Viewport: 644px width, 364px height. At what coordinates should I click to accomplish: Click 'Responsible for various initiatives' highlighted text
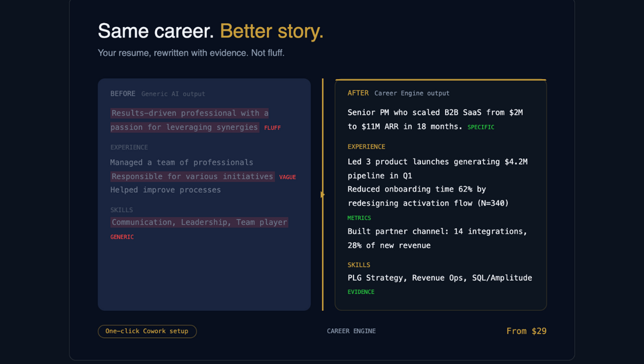tap(192, 176)
